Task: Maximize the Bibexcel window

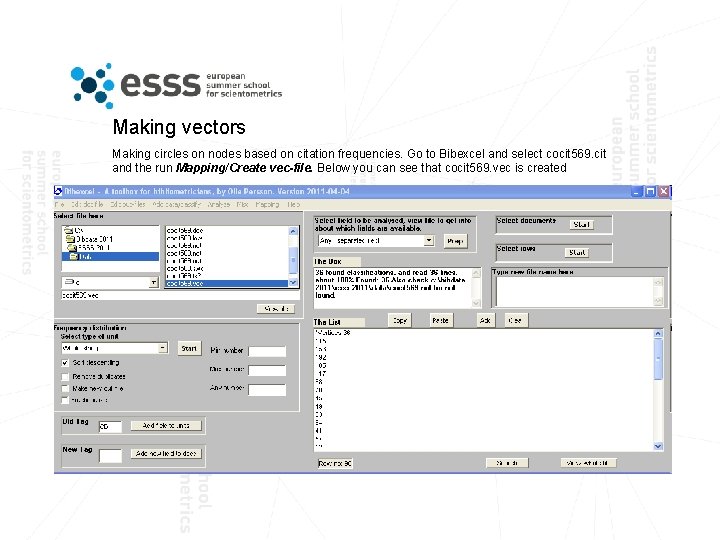Action: [650, 191]
